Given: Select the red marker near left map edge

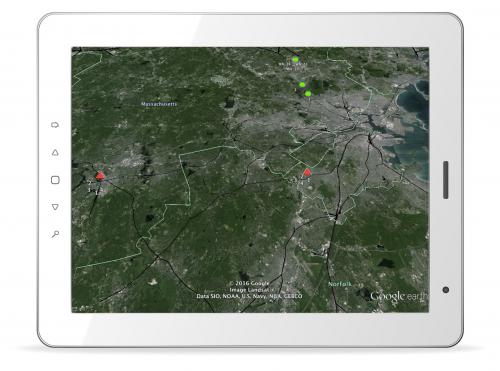Looking at the screenshot, I should (x=100, y=176).
